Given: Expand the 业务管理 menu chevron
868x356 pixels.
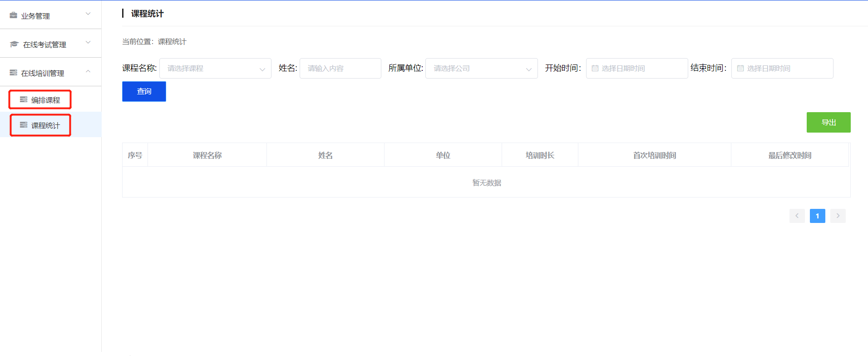Looking at the screenshot, I should click(88, 14).
